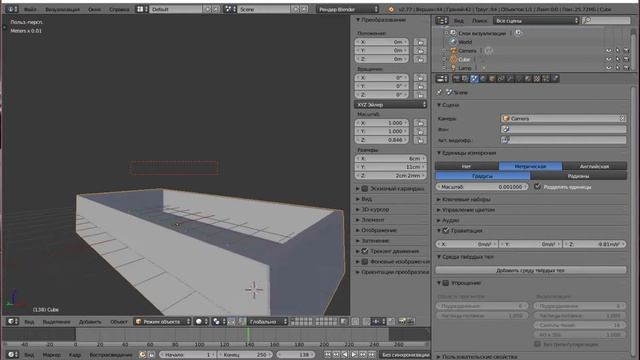This screenshot has width=640, height=360.
Task: Open the Constraints properties tab icon
Action: (501, 78)
